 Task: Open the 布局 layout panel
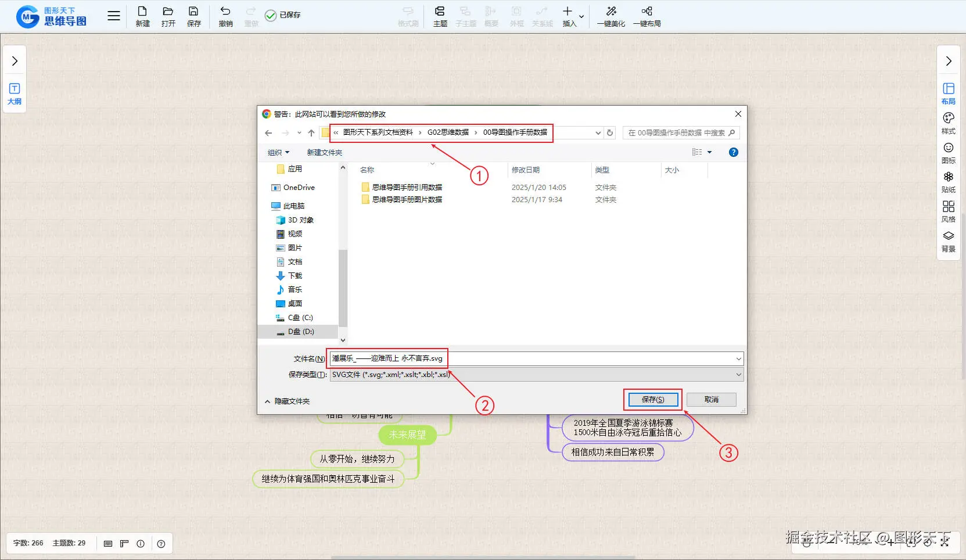pos(948,94)
